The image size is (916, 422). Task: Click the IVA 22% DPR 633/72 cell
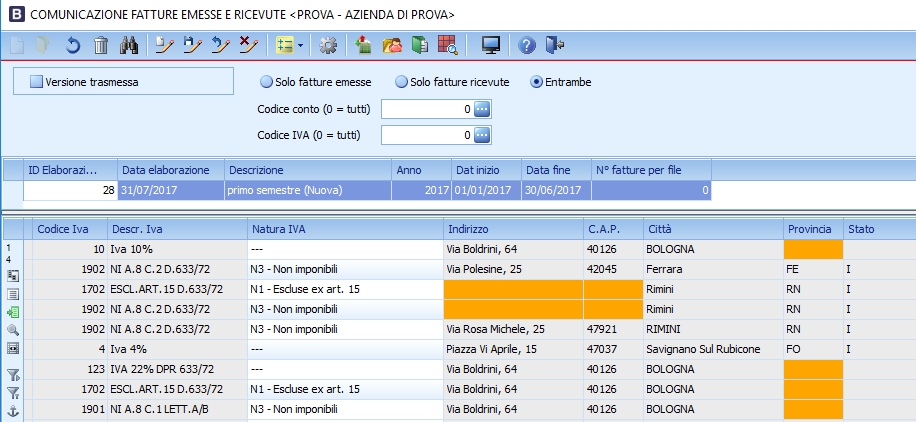(x=178, y=369)
